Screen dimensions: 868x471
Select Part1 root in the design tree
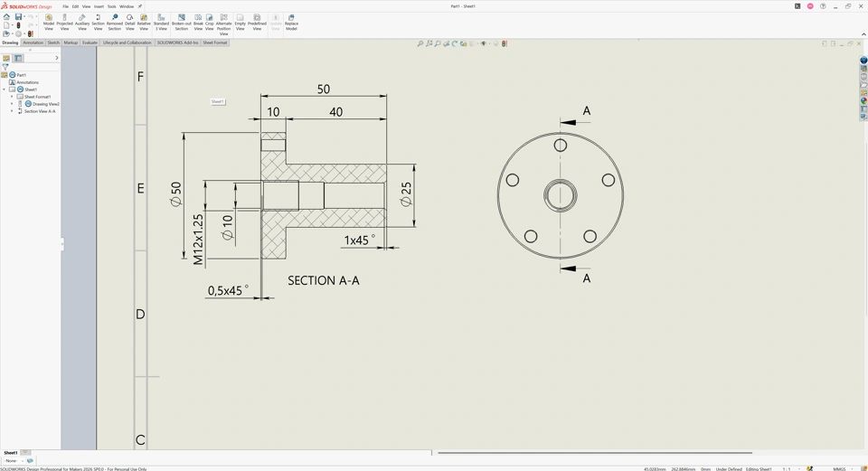pos(21,75)
